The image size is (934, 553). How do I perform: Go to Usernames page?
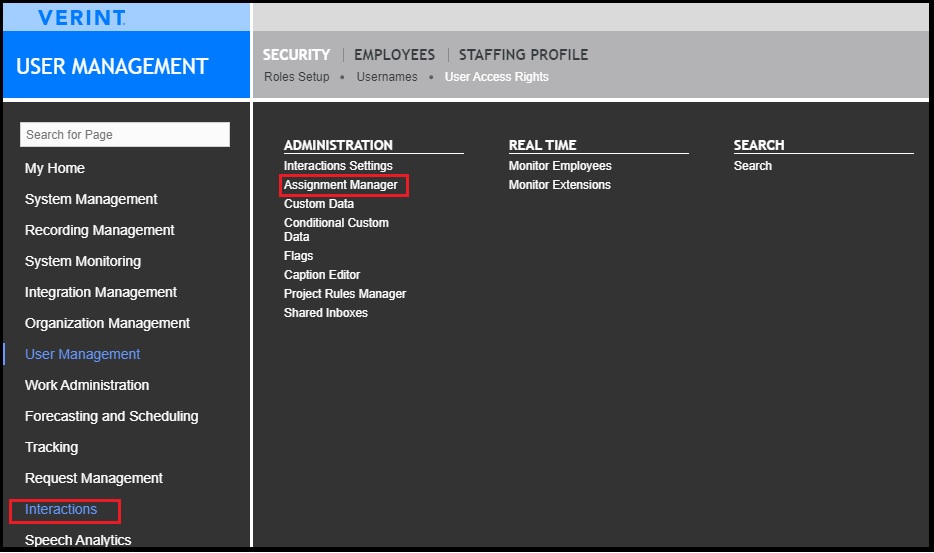(387, 77)
